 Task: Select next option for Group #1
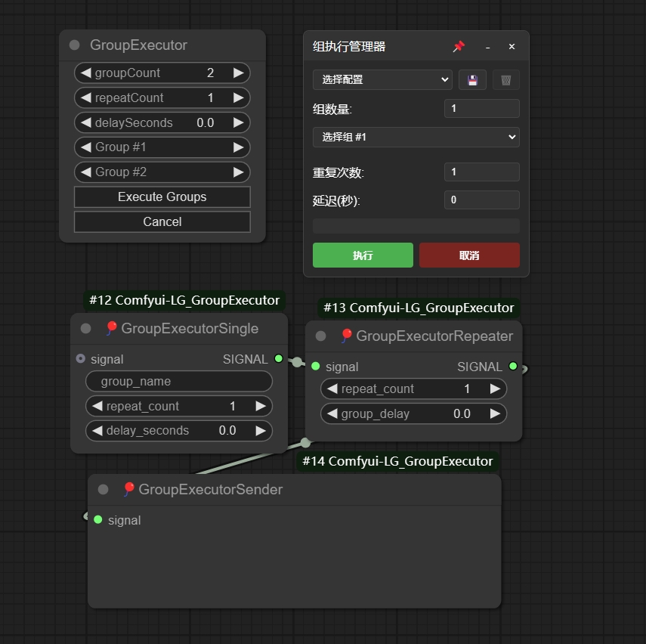point(239,147)
